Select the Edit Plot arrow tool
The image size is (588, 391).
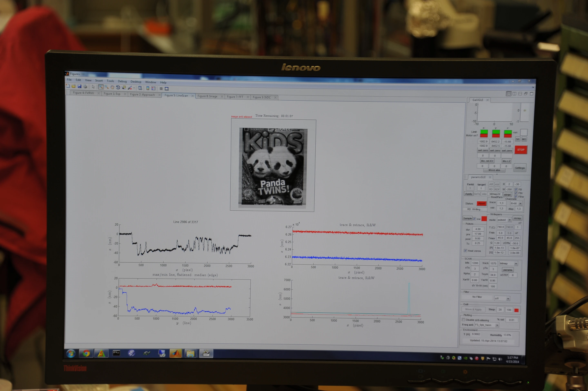(x=93, y=87)
